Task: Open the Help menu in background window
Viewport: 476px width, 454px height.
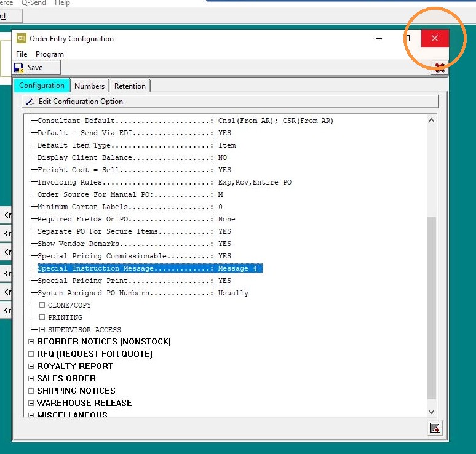Action: 62,2
